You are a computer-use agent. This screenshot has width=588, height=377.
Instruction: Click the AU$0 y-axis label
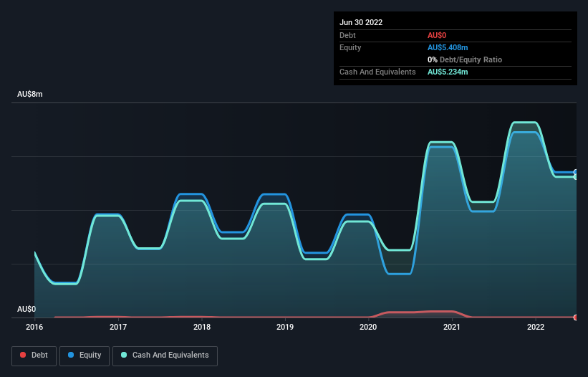(26, 309)
